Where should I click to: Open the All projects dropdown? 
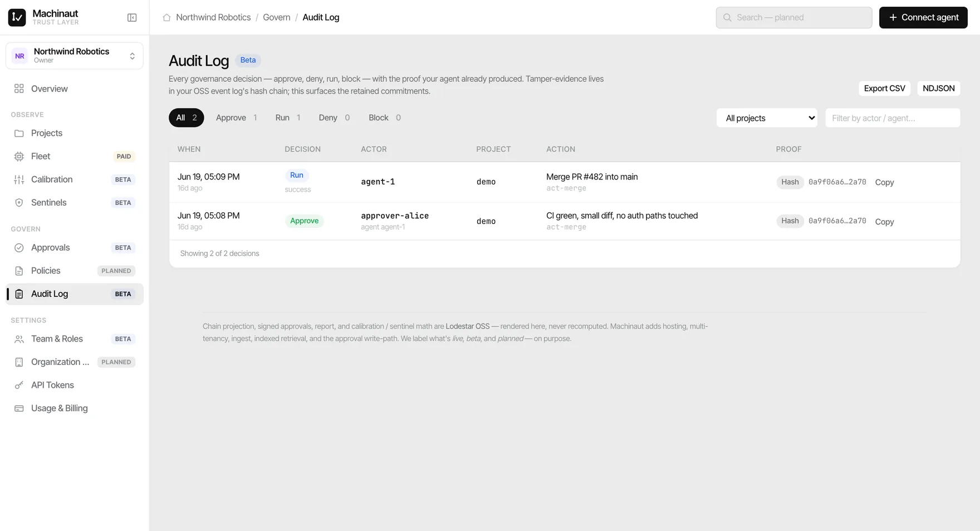click(x=767, y=118)
